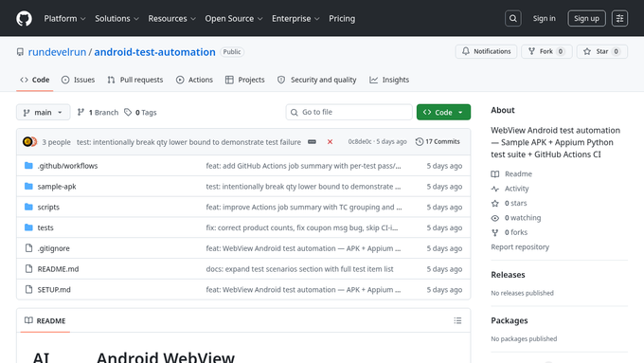Switch to the Projects tab
Viewport: 644px width, 363px height.
[244, 80]
